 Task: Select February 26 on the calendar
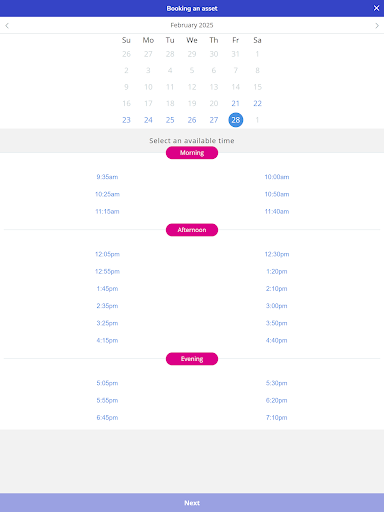click(x=192, y=120)
